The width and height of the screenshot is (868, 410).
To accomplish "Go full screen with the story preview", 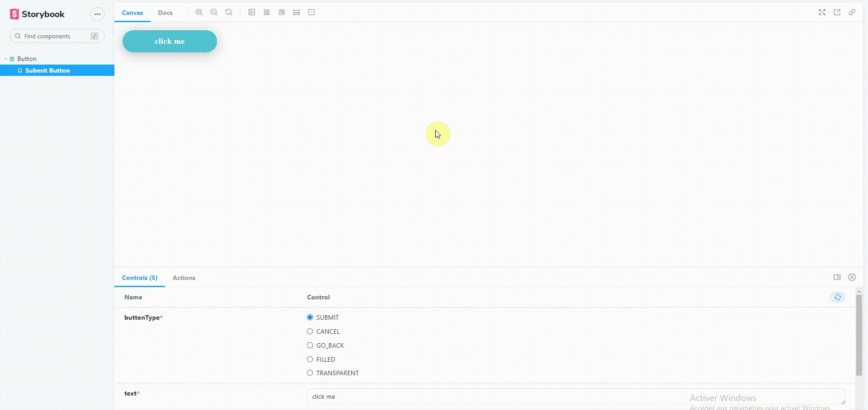I will 821,12.
